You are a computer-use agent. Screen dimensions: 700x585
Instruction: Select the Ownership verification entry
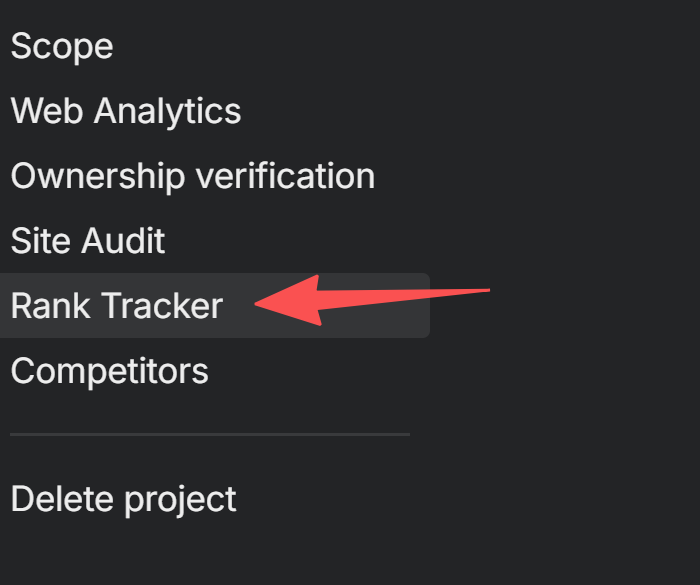pyautogui.click(x=193, y=177)
